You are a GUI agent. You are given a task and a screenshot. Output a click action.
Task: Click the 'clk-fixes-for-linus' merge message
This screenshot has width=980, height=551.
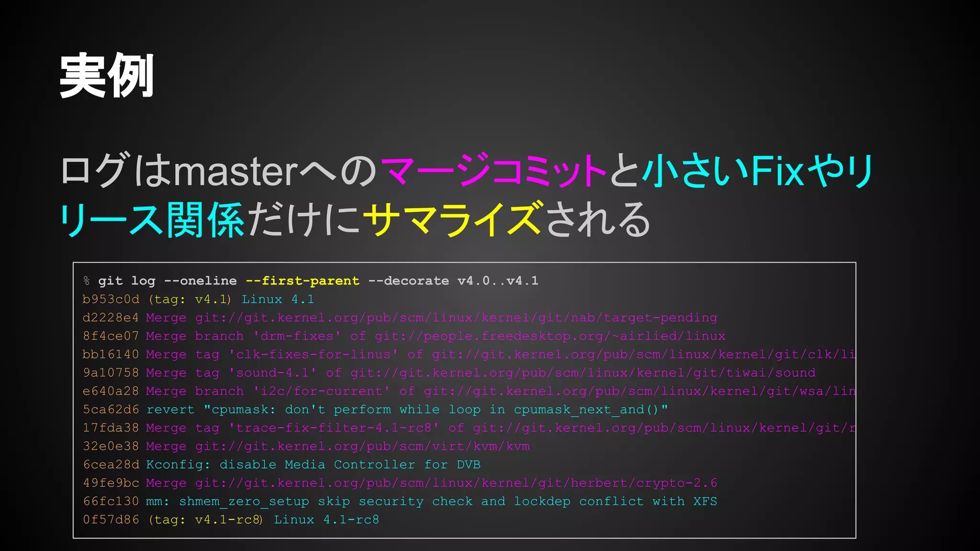[x=501, y=354]
